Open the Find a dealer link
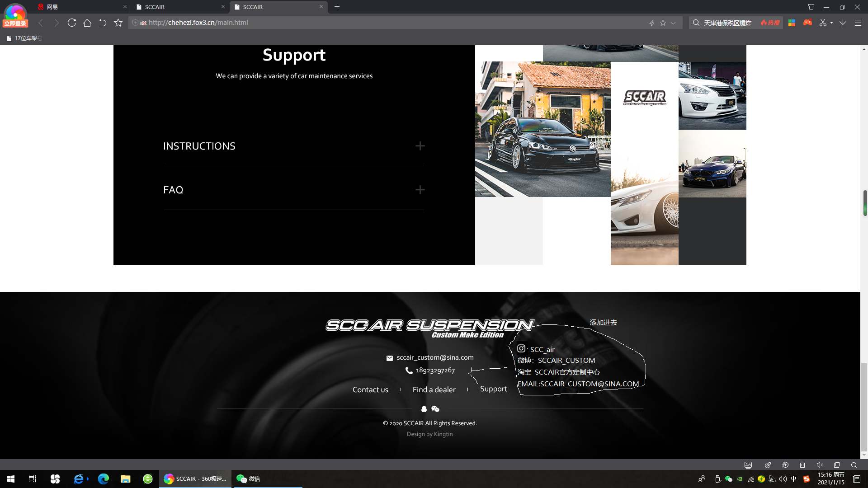Image resolution: width=868 pixels, height=488 pixels. click(x=434, y=389)
